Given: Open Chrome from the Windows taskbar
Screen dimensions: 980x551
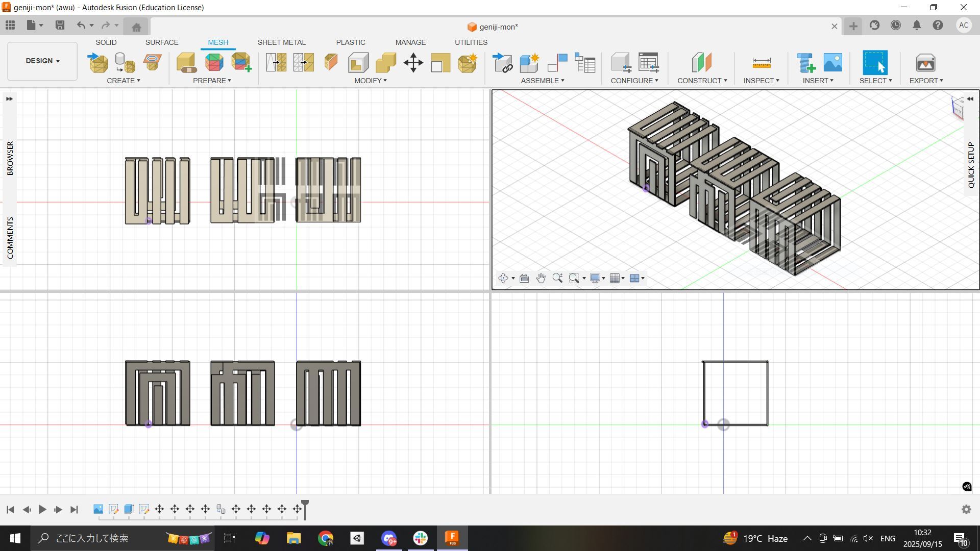Looking at the screenshot, I should [326, 538].
